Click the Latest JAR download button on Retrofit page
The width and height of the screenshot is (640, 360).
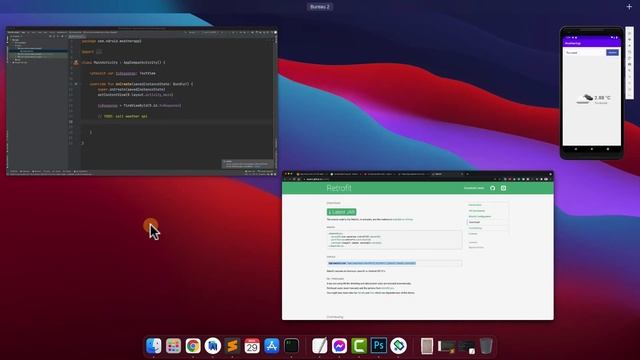[x=342, y=212]
